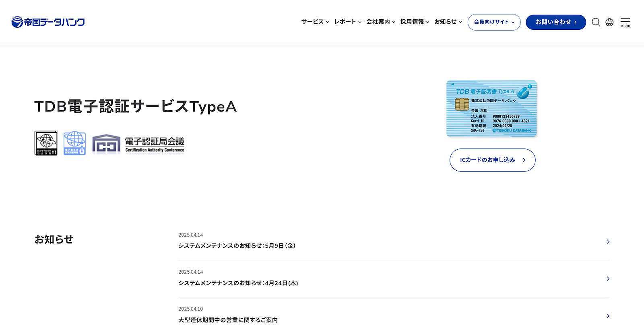
Task: Click the ICカードのお申し込み button
Action: [x=492, y=160]
